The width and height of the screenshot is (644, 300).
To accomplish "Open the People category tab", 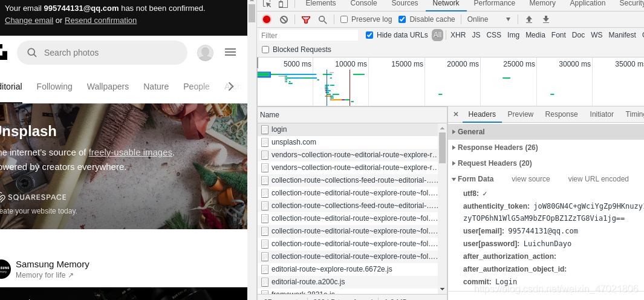I will tap(197, 86).
